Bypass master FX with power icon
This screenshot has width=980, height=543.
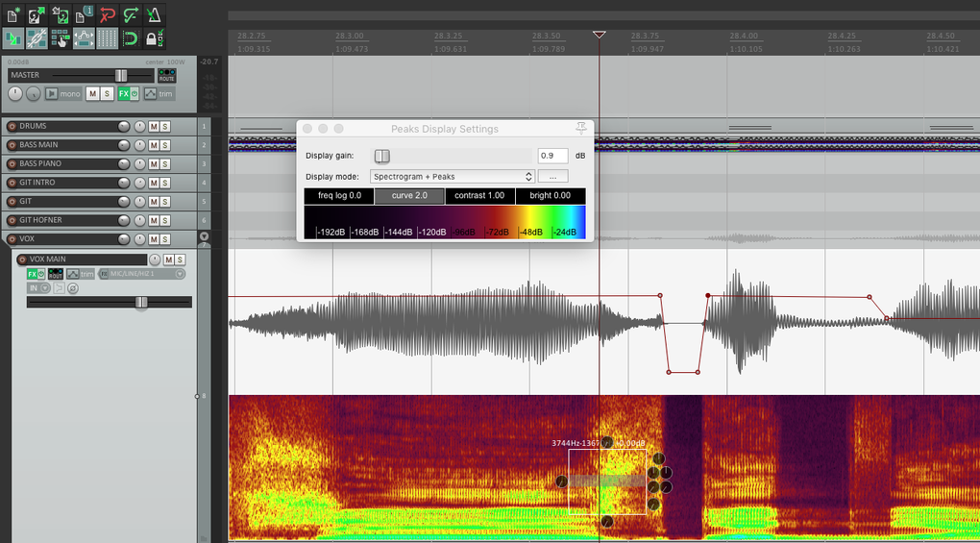click(134, 94)
